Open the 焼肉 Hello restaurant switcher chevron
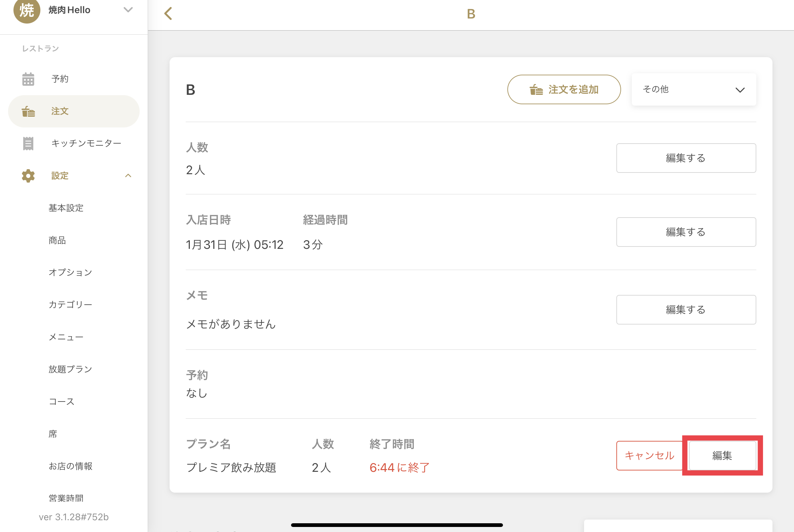794x532 pixels. pyautogui.click(x=128, y=10)
